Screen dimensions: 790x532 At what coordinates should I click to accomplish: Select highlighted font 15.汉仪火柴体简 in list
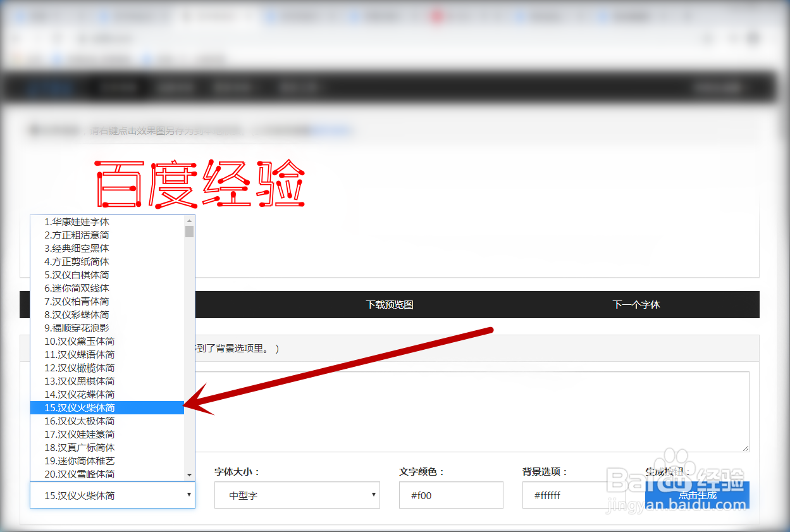[107, 408]
